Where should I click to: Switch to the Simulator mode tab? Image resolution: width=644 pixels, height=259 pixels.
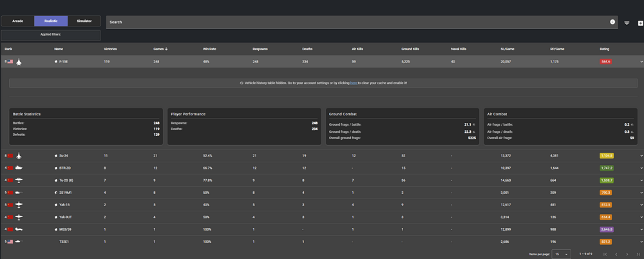pos(84,21)
